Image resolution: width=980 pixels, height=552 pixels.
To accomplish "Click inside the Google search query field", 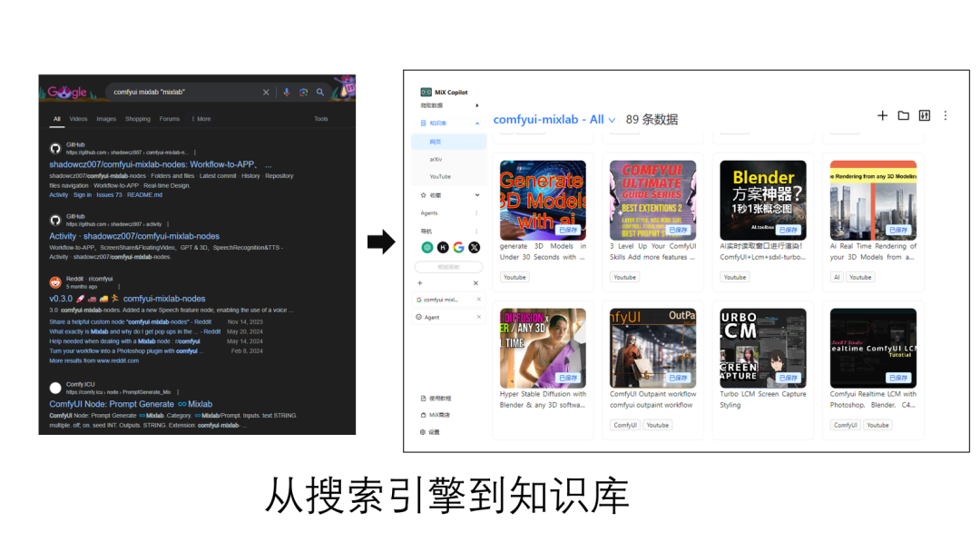I will pos(184,92).
